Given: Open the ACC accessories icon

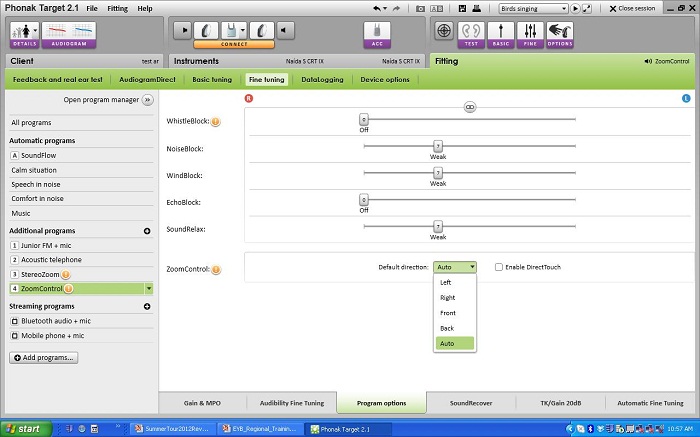Looking at the screenshot, I should point(377,35).
